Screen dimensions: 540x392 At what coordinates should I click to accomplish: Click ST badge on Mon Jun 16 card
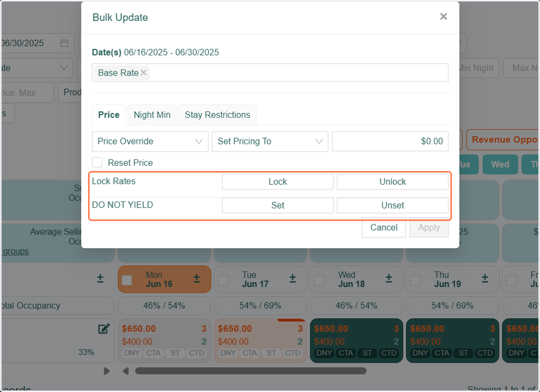(x=175, y=353)
